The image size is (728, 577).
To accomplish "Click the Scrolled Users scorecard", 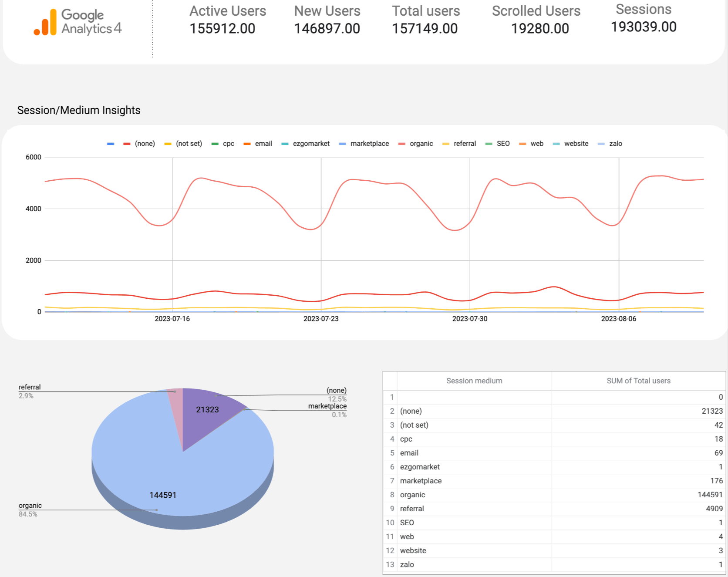I will tap(536, 20).
